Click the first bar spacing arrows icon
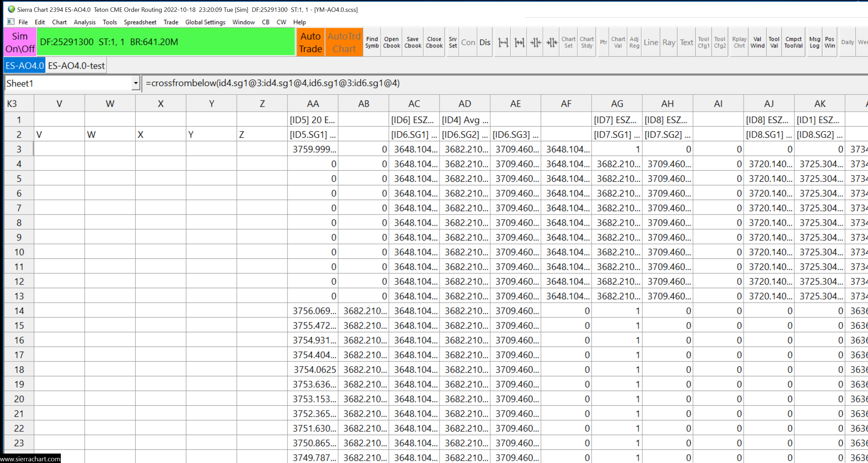Viewport: 868px width, 463px height. [503, 42]
